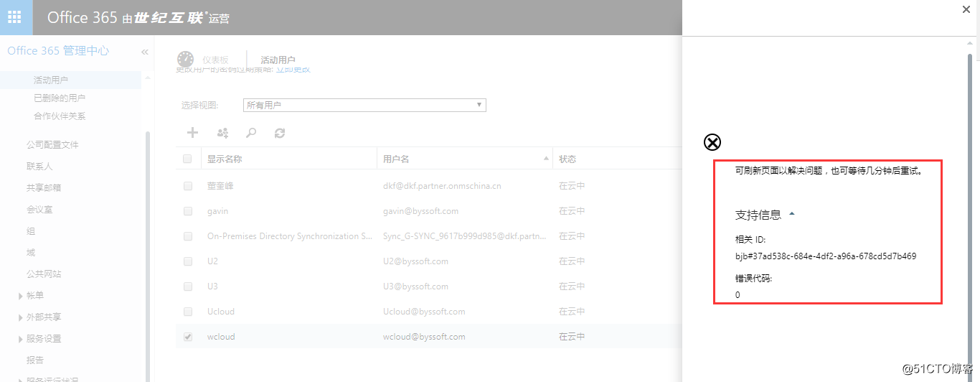Click user name wcloud in the list
This screenshot has height=382, width=980.
tap(221, 337)
